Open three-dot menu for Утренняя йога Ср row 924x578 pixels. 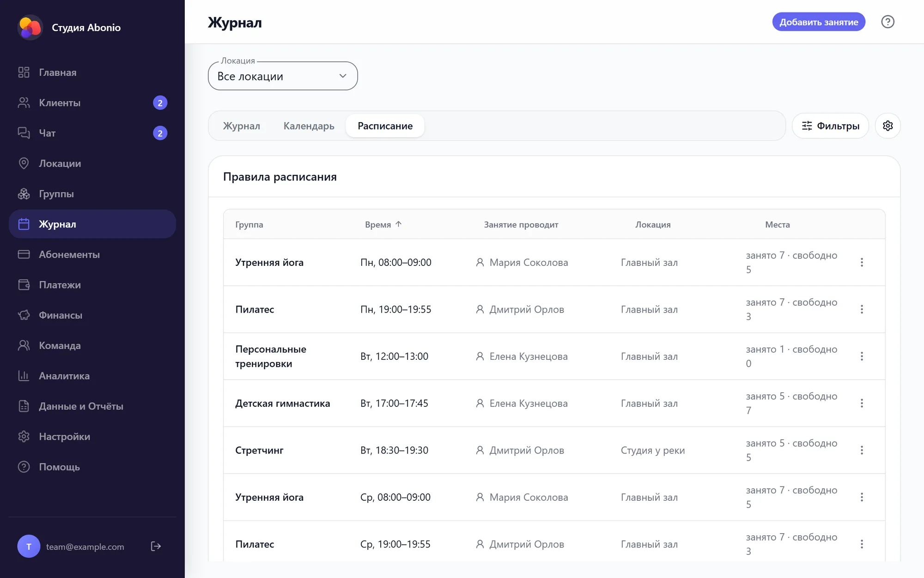862,497
